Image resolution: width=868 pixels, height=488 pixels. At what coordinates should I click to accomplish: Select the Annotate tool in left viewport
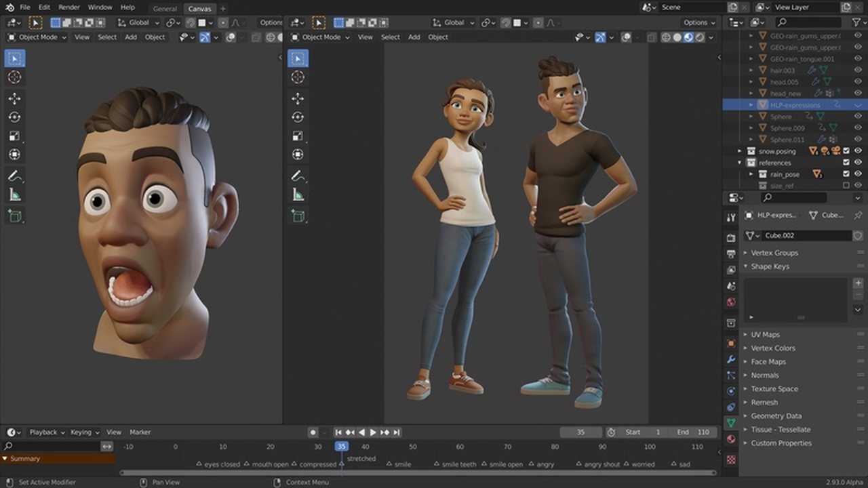click(x=14, y=176)
